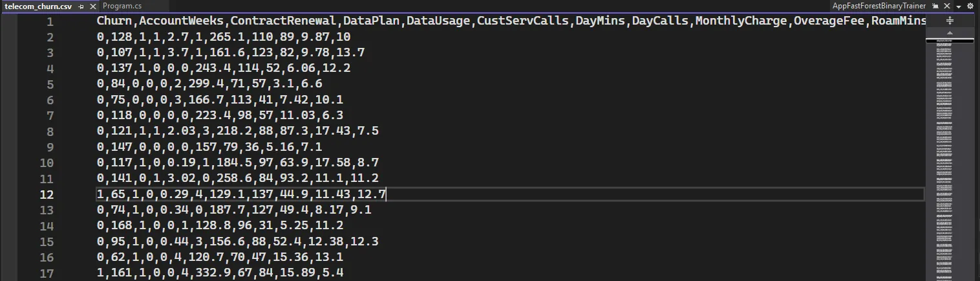Screen dimensions: 980x281
Task: Open the tab settings gear
Action: click(969, 6)
